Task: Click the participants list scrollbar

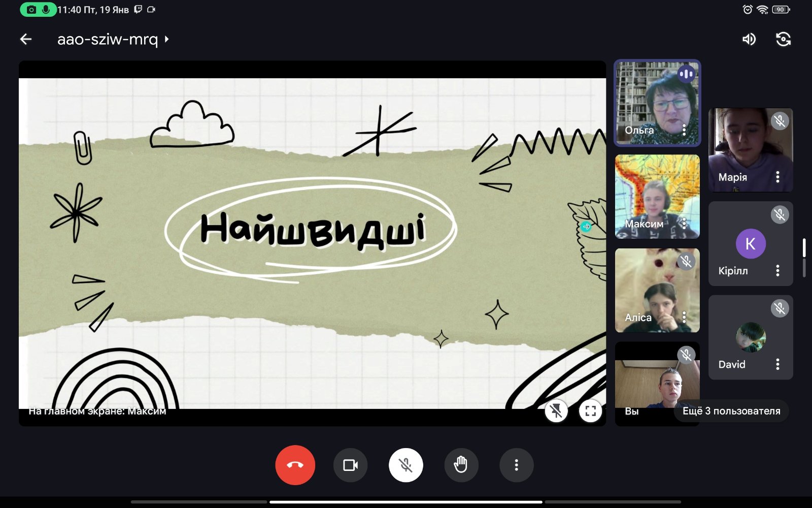Action: [804, 258]
